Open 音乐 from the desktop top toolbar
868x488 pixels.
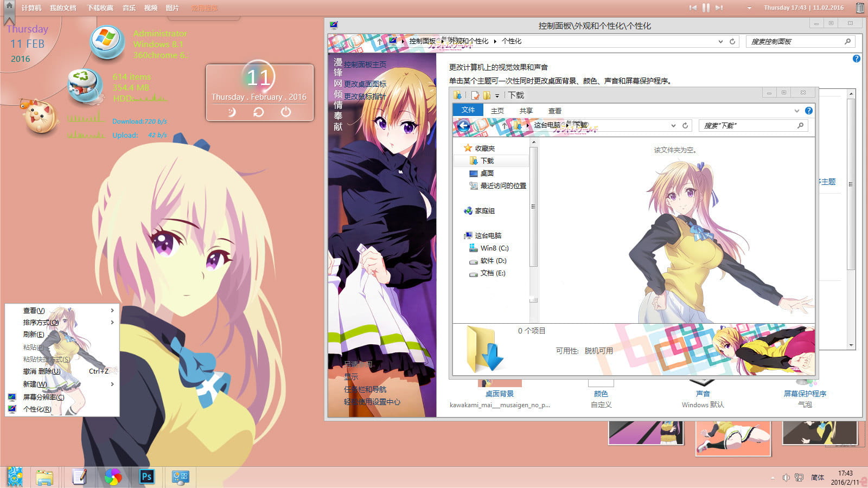tap(128, 8)
